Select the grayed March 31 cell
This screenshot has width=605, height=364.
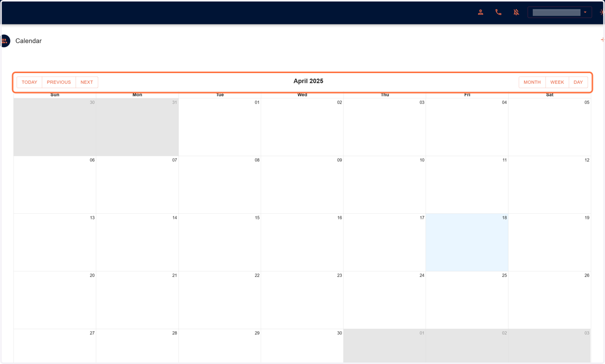click(x=137, y=127)
